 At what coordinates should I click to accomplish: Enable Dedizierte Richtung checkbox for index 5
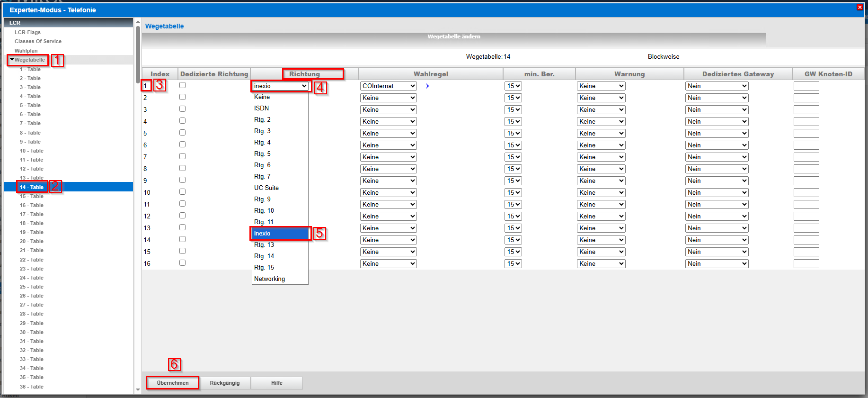[x=182, y=133]
